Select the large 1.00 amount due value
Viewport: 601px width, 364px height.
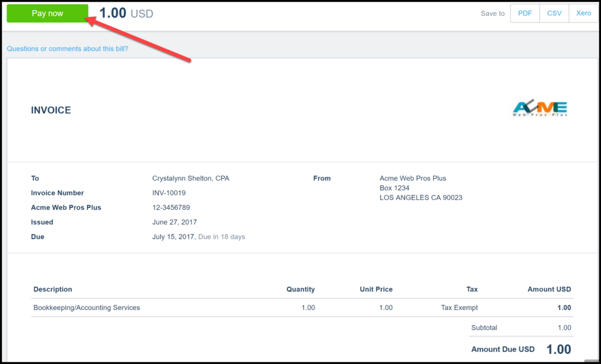(559, 349)
